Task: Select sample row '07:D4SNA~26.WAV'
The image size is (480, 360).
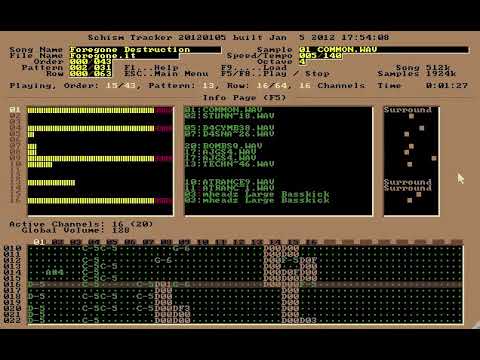Action: (229, 134)
